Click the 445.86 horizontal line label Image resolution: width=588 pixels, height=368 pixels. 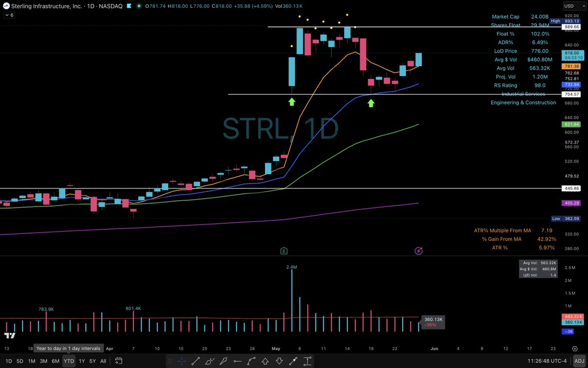(571, 188)
